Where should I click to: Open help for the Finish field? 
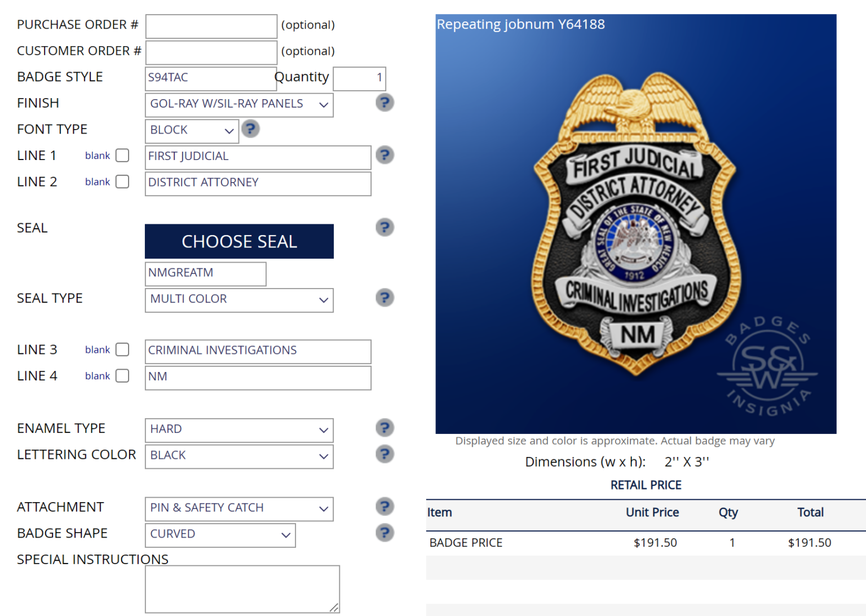click(x=385, y=103)
